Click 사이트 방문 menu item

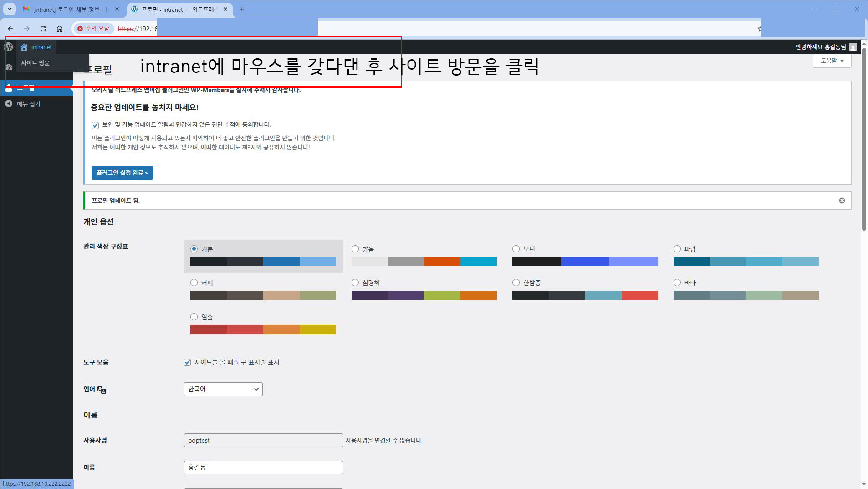[x=36, y=63]
